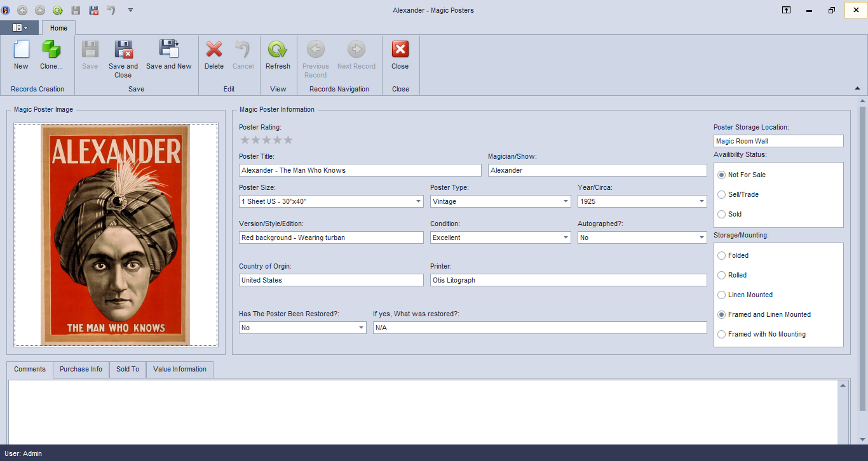The image size is (868, 461).
Task: Open the Purchase Info tab
Action: tap(81, 370)
